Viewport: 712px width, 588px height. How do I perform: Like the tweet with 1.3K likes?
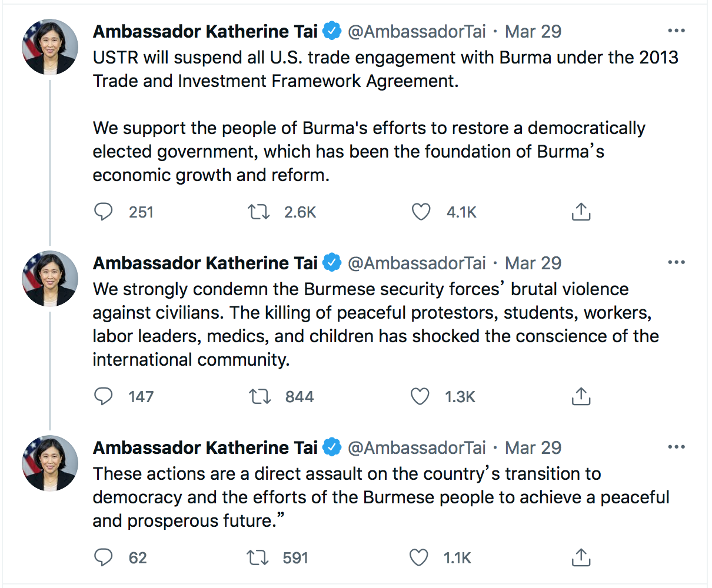coord(420,396)
